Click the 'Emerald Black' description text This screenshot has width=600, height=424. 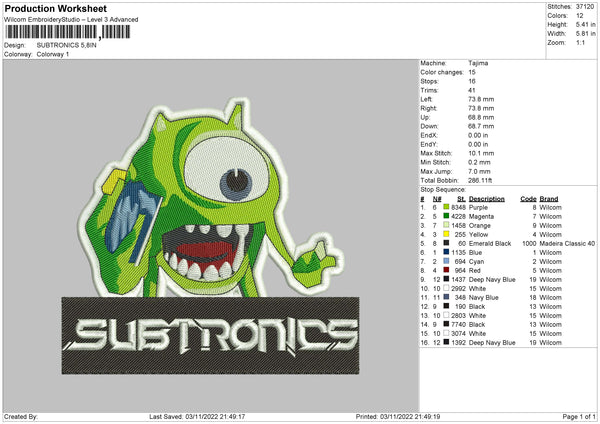pyautogui.click(x=490, y=243)
